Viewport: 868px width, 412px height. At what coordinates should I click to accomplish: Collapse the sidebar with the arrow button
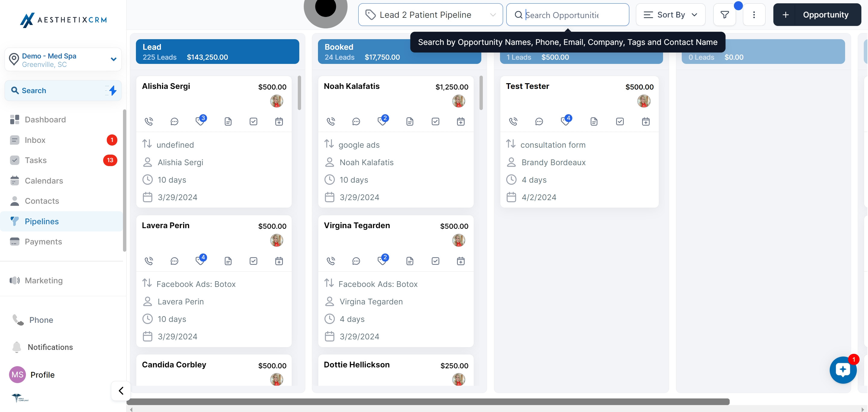pos(121,390)
